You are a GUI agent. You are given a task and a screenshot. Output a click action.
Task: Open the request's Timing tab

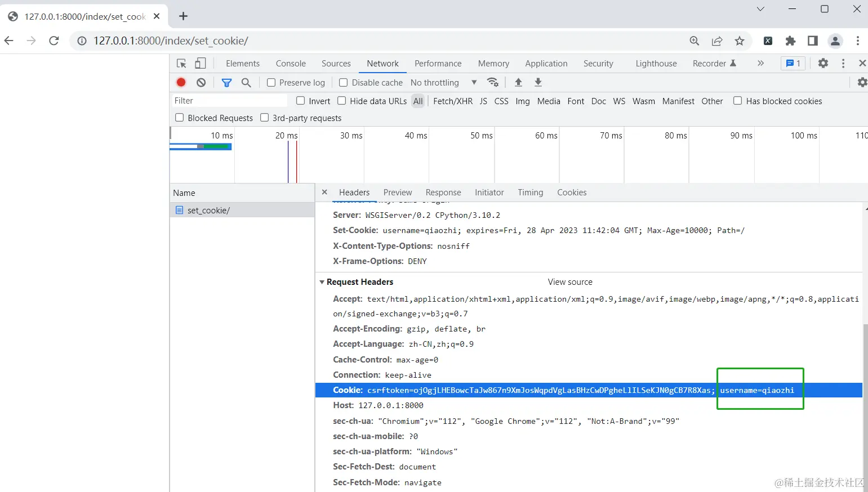click(x=531, y=193)
